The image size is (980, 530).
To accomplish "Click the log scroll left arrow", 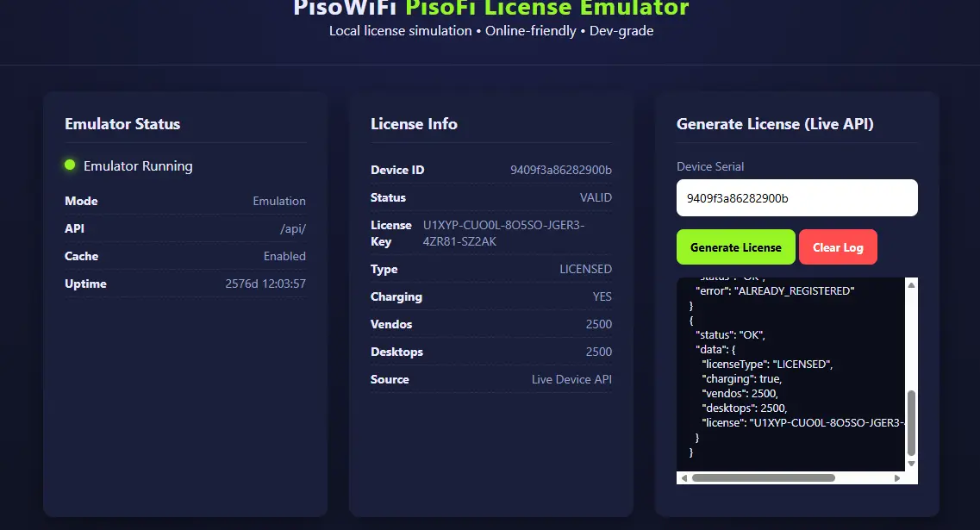I will click(x=684, y=478).
